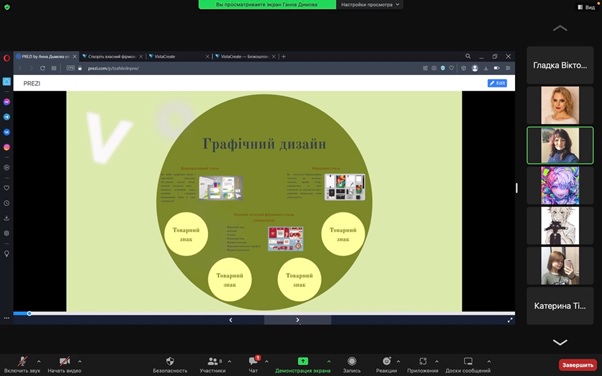Open sidebar heart bookmarks icon
This screenshot has height=376, width=602.
pyautogui.click(x=7, y=188)
